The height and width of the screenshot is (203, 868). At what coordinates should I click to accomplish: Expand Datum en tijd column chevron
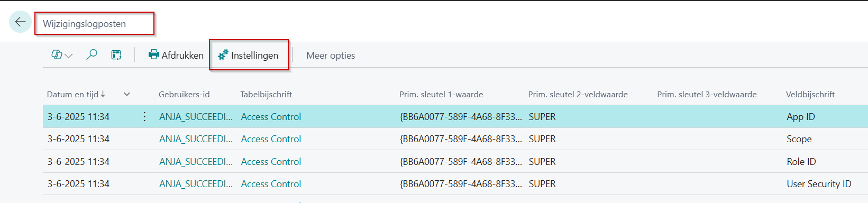127,95
